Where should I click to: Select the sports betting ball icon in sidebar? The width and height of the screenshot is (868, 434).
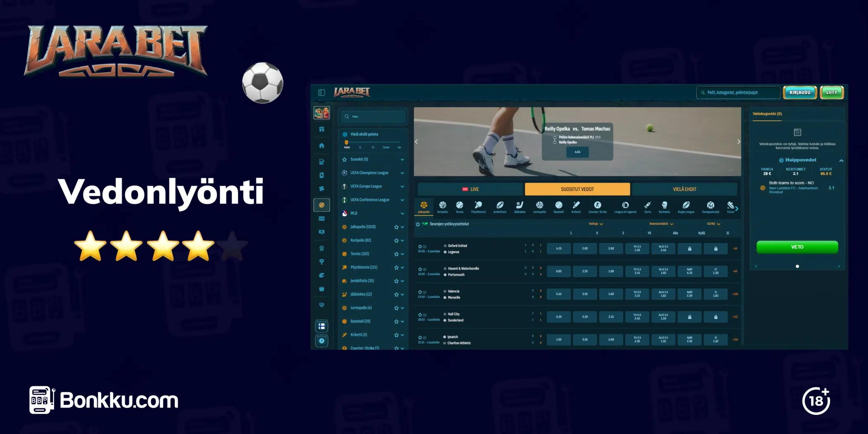pyautogui.click(x=322, y=205)
